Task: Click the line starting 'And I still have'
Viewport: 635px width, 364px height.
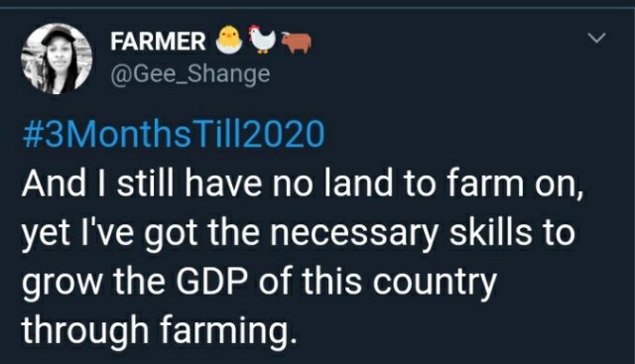Action: pyautogui.click(x=303, y=184)
